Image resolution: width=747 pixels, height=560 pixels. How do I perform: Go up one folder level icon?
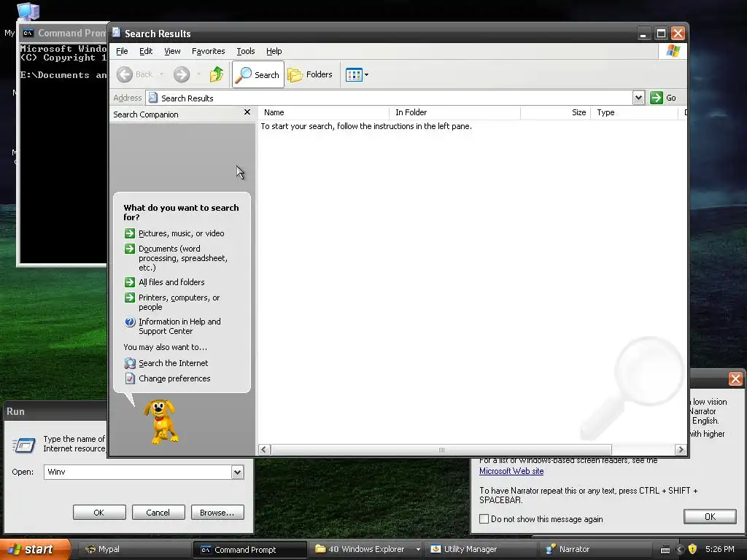click(x=217, y=74)
